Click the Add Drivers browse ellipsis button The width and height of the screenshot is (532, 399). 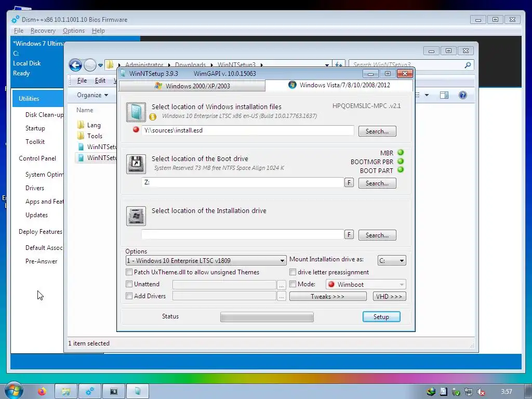tap(281, 296)
